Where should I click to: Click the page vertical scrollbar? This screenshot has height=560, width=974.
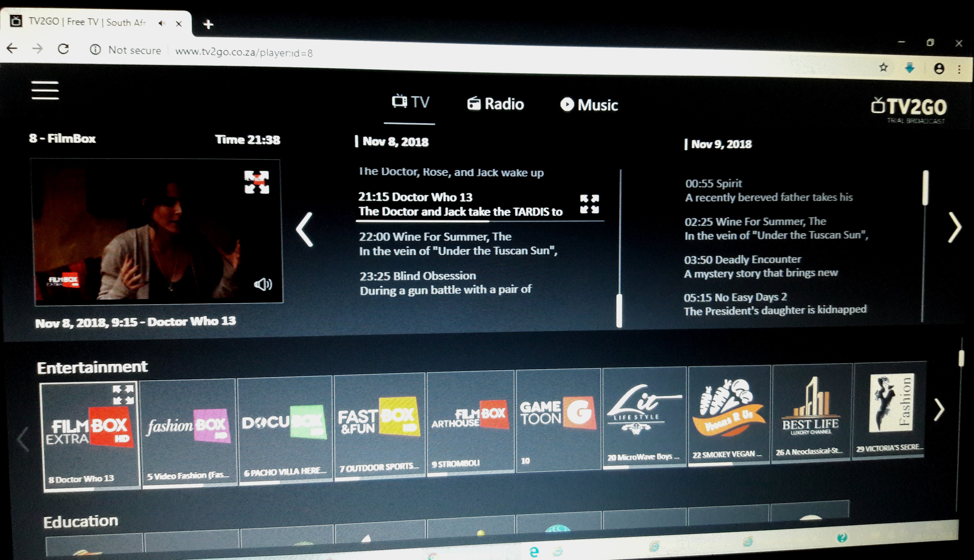(961, 358)
